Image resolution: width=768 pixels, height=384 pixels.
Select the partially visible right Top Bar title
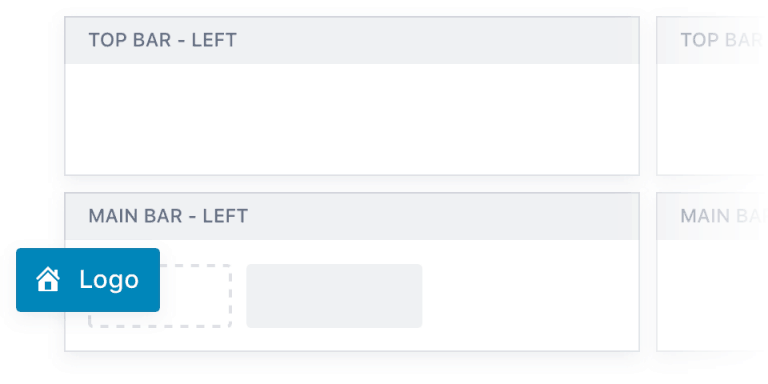(x=721, y=40)
